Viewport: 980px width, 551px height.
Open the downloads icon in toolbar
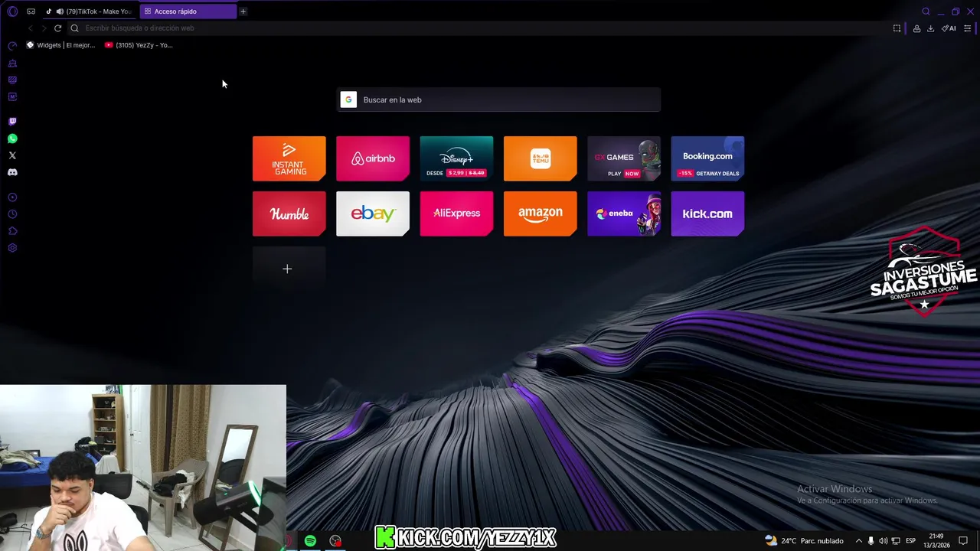(930, 28)
